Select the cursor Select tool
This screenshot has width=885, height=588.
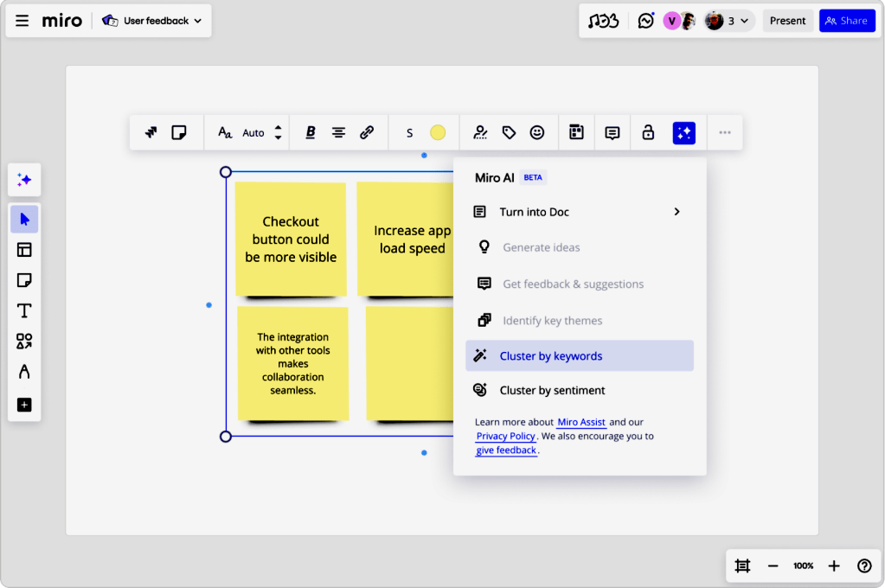[x=24, y=219]
